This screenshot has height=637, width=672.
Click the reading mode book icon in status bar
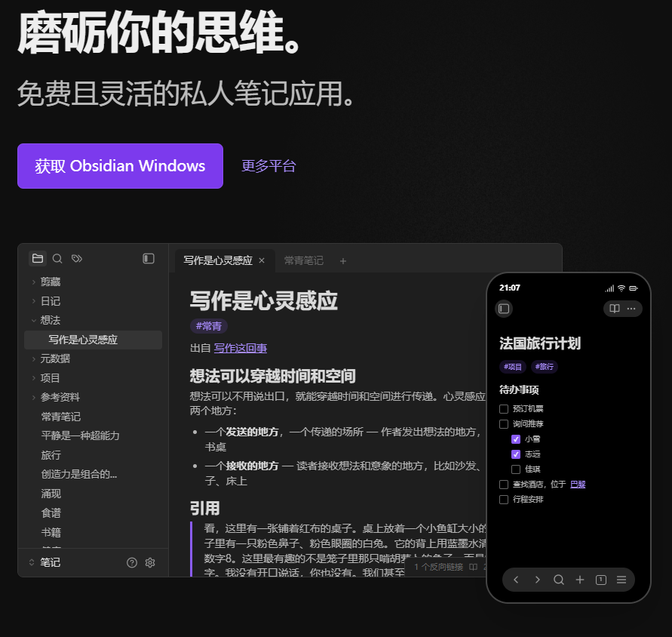(473, 567)
